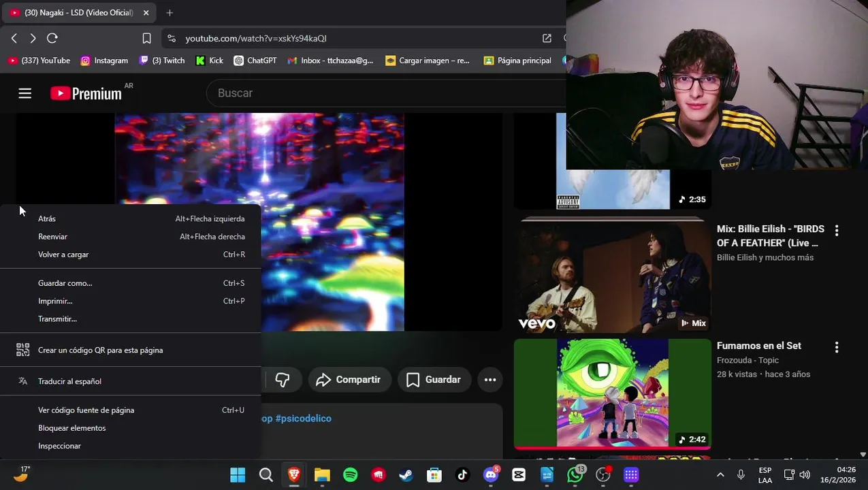
Task: Open volume control in system tray
Action: [x=805, y=475]
